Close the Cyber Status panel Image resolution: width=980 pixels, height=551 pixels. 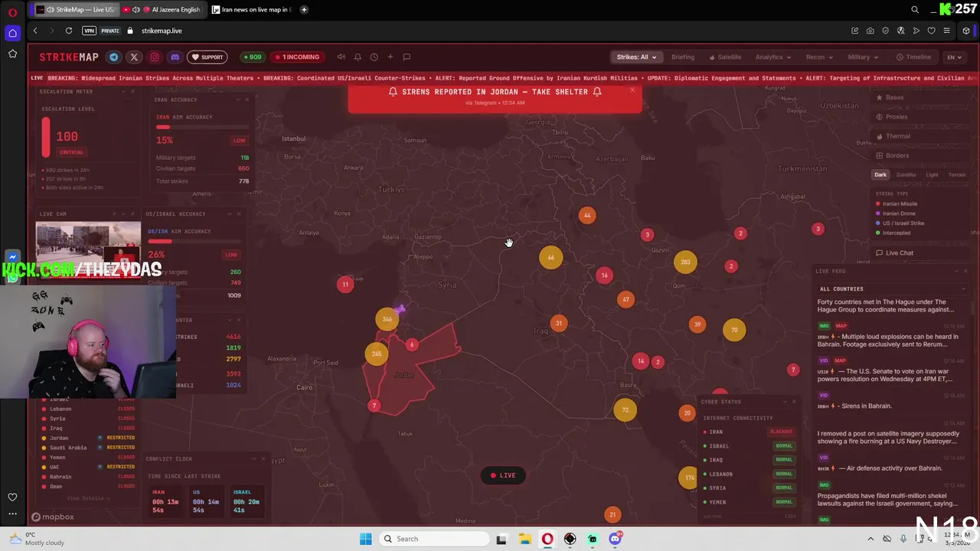pos(794,401)
